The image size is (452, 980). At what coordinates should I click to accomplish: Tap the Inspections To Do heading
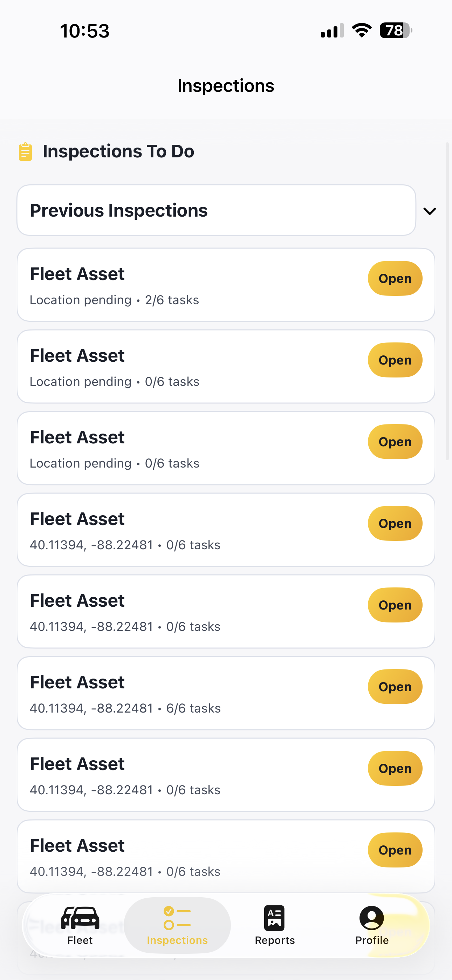tap(118, 151)
